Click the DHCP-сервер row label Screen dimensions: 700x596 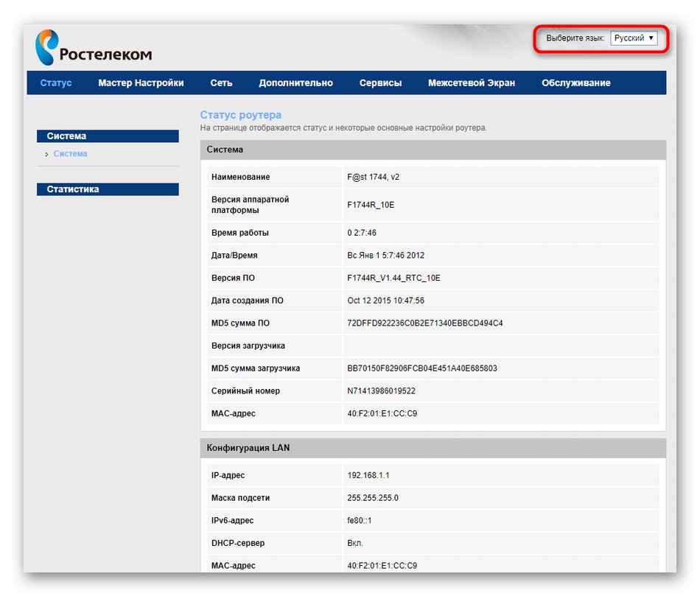[x=238, y=543]
